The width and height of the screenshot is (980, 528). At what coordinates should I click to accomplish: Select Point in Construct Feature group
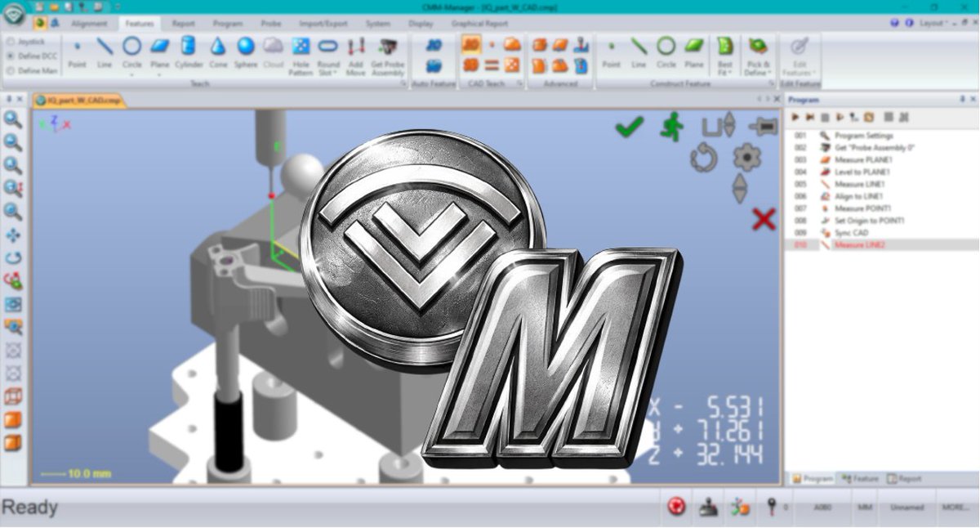coord(611,52)
